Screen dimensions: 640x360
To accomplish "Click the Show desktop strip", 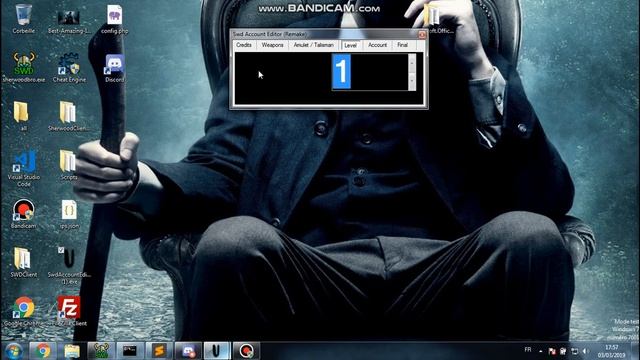I will pyautogui.click(x=636, y=351).
